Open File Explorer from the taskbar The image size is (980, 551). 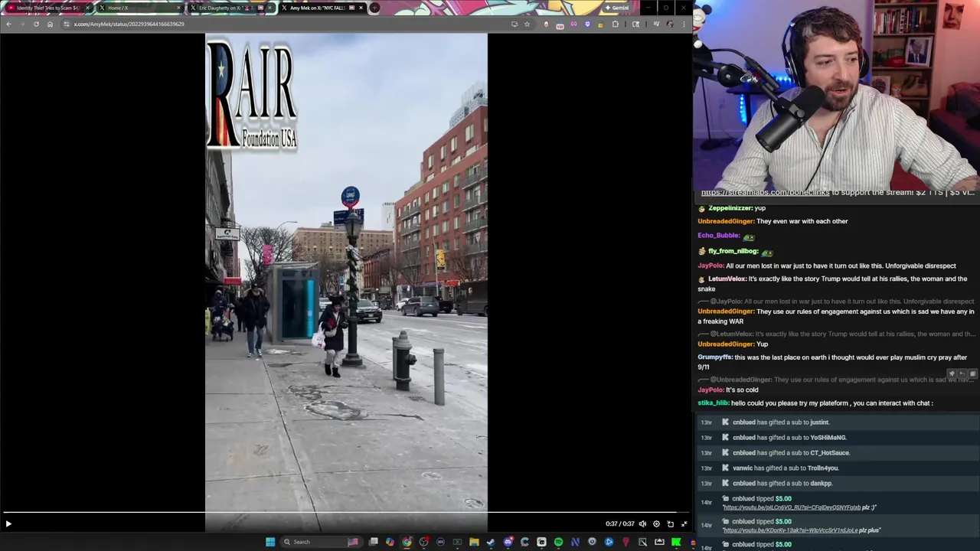tap(474, 542)
